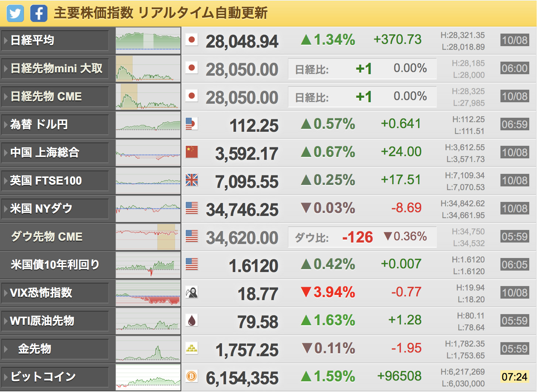The height and width of the screenshot is (392, 537).
Task: Open the ビットコイン button
Action: coord(55,377)
